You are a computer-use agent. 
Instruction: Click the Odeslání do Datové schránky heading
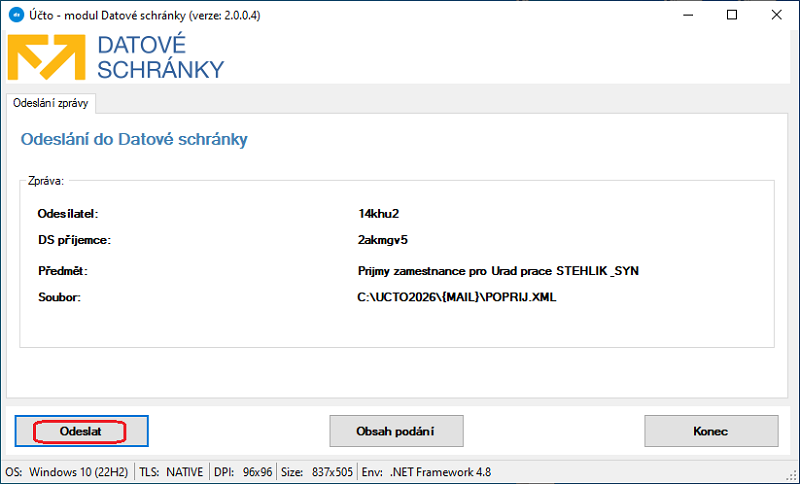tap(134, 140)
